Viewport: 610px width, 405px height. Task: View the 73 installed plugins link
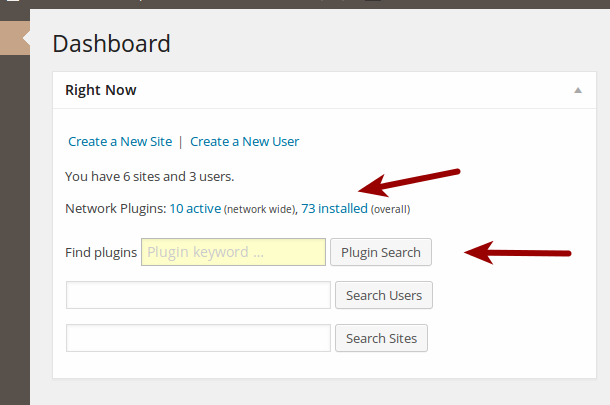click(x=334, y=209)
